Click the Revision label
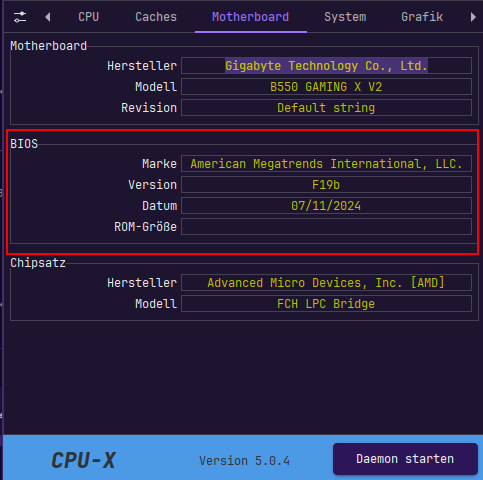 (x=149, y=108)
